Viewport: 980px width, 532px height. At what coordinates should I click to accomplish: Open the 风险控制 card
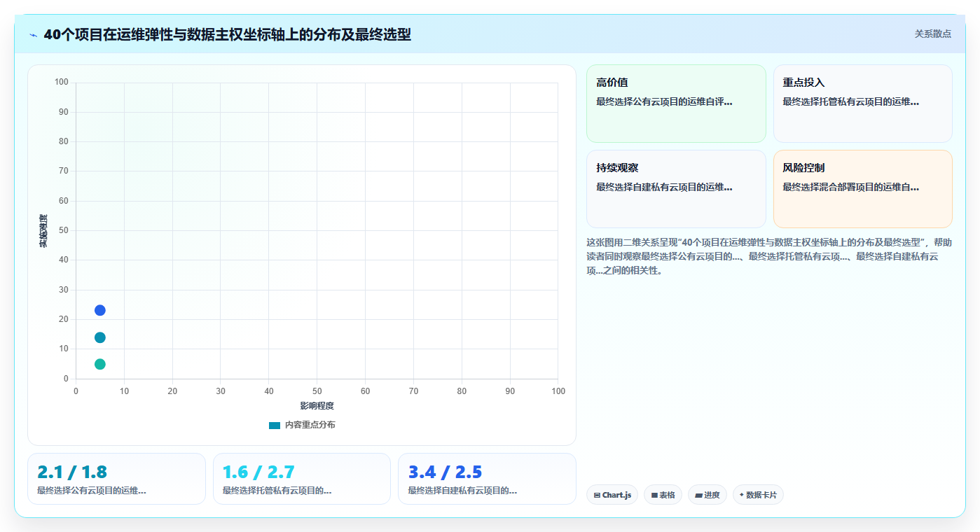(863, 189)
